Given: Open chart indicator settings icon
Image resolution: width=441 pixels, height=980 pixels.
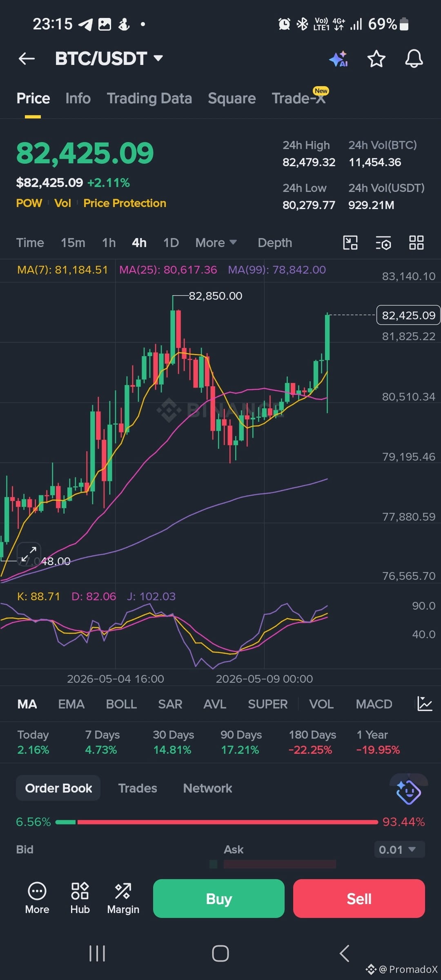Looking at the screenshot, I should pyautogui.click(x=383, y=243).
